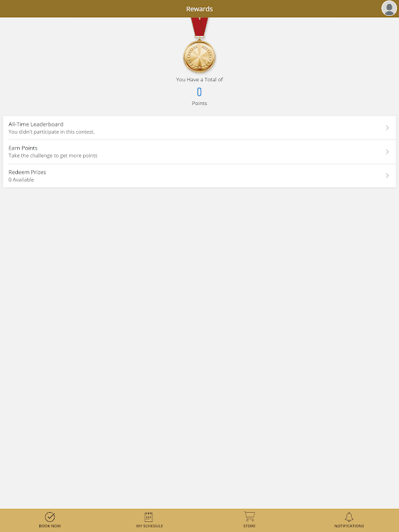
Task: Expand the Redeem Prizes chevron arrow
Action: point(387,176)
